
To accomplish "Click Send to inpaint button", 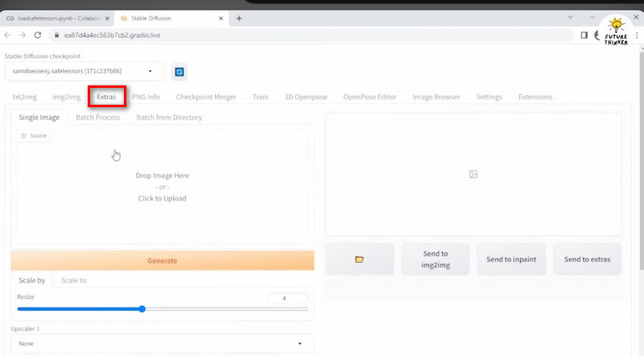I will 511,259.
